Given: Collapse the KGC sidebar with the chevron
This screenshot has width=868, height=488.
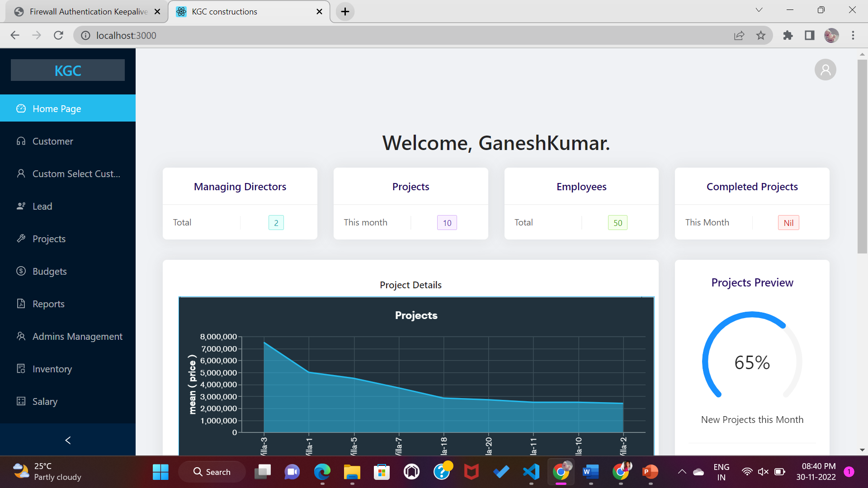Looking at the screenshot, I should (x=67, y=440).
